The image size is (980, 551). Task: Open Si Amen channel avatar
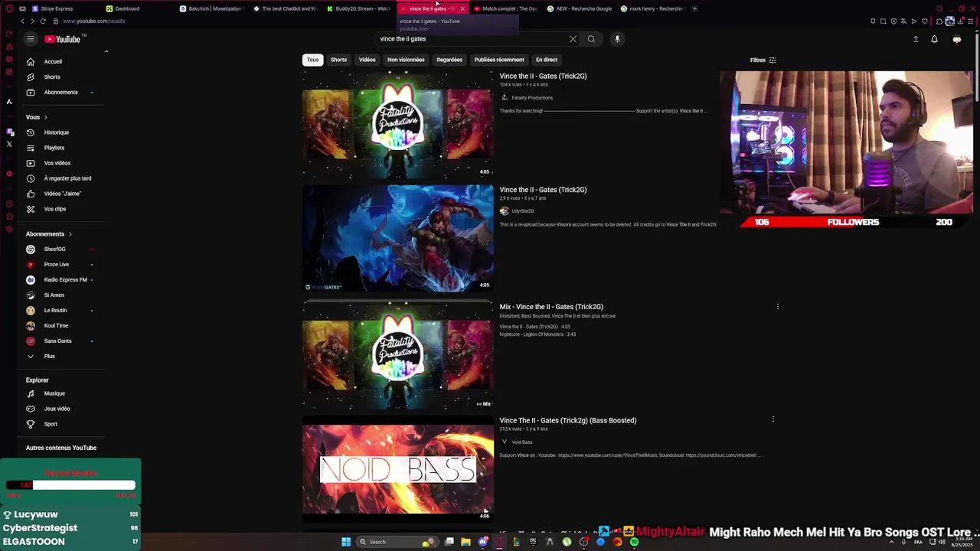click(x=31, y=295)
